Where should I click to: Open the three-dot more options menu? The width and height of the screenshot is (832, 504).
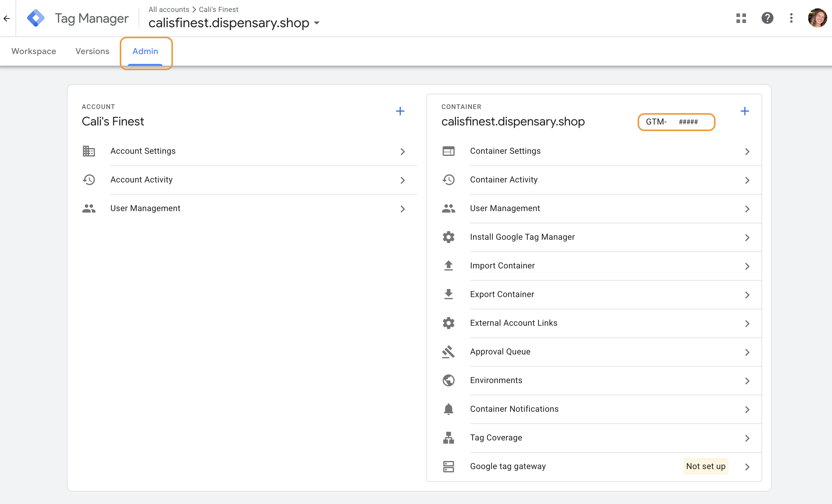coord(791,18)
